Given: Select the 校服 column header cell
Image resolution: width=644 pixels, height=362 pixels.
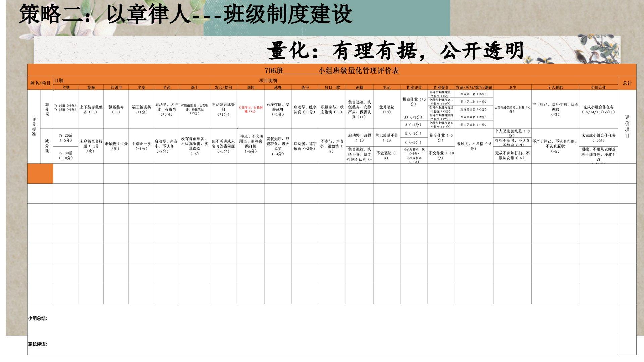Looking at the screenshot, I should pyautogui.click(x=91, y=87).
